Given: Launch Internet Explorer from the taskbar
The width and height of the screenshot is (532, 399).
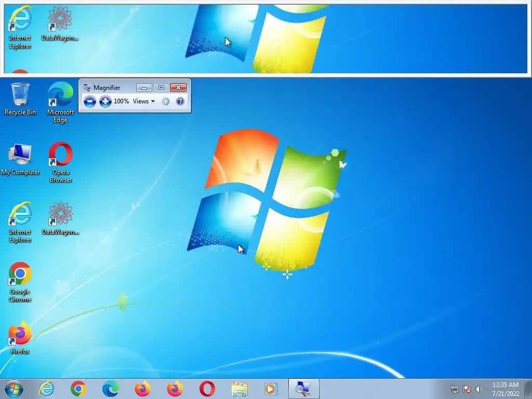Looking at the screenshot, I should coord(46,389).
